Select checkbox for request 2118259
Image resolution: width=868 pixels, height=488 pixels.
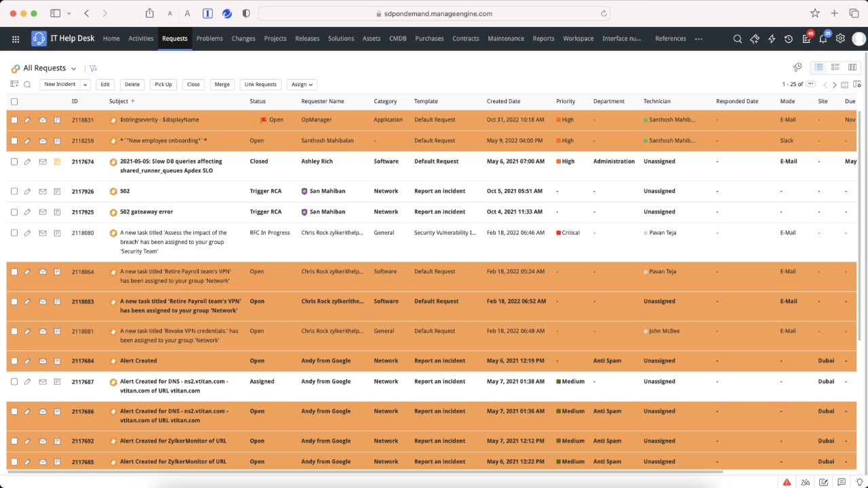14,141
